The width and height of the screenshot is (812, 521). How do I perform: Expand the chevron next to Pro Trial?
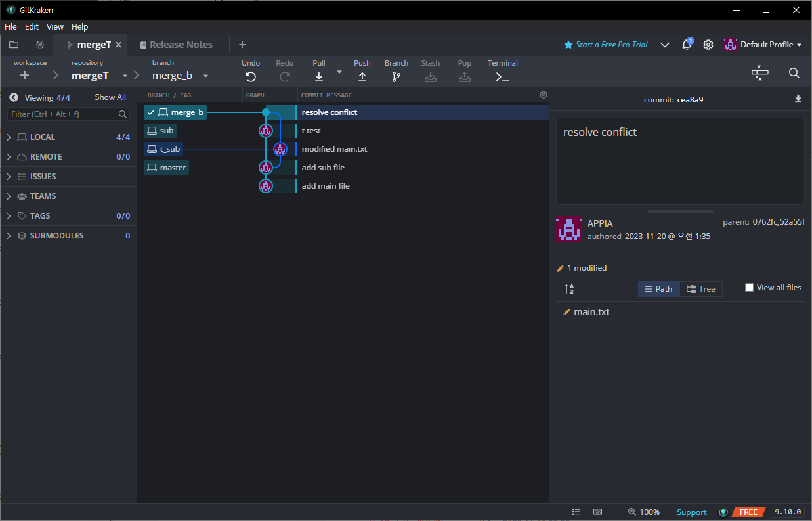pyautogui.click(x=665, y=45)
